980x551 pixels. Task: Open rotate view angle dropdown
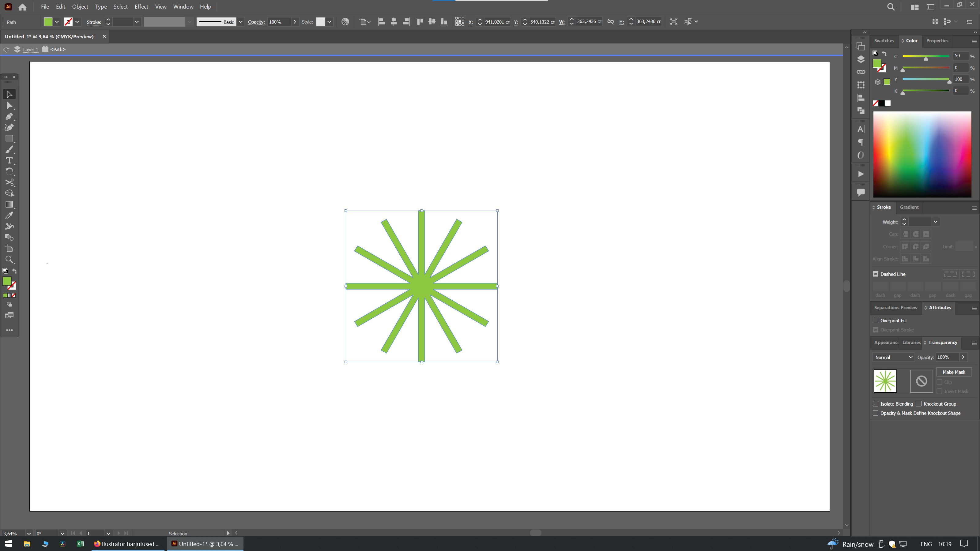(62, 534)
